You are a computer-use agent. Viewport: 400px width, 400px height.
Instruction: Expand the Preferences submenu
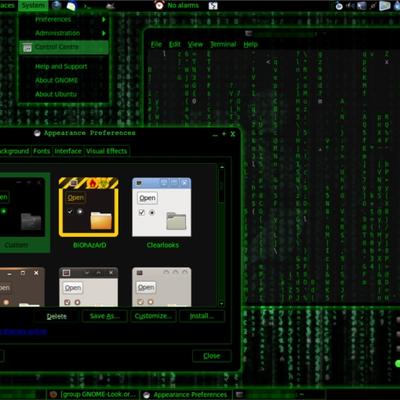[64, 19]
